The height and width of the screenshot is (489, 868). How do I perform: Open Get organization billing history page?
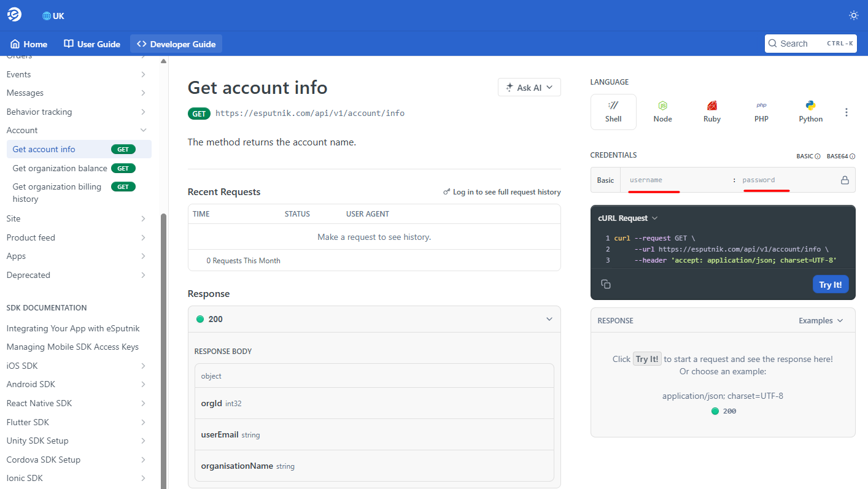pyautogui.click(x=79, y=193)
